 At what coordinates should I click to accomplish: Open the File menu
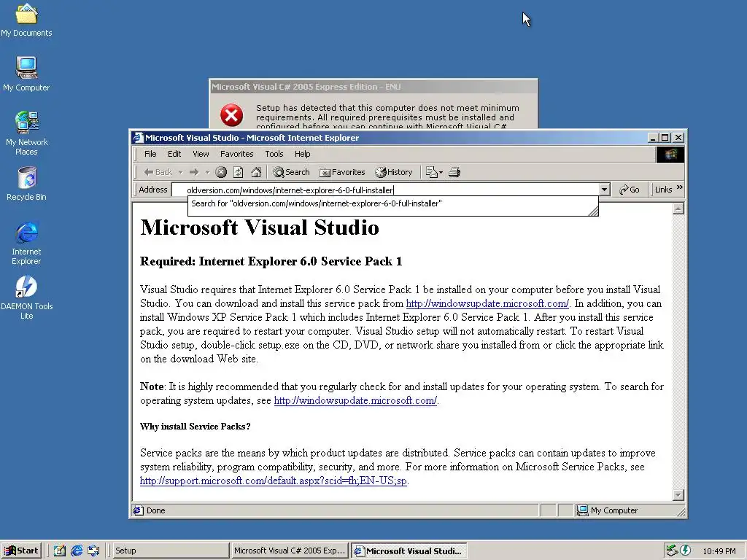pos(150,154)
